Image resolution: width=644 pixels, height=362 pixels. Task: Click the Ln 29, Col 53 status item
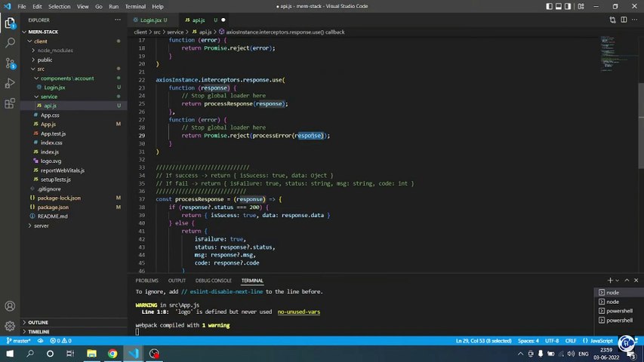[483, 341]
